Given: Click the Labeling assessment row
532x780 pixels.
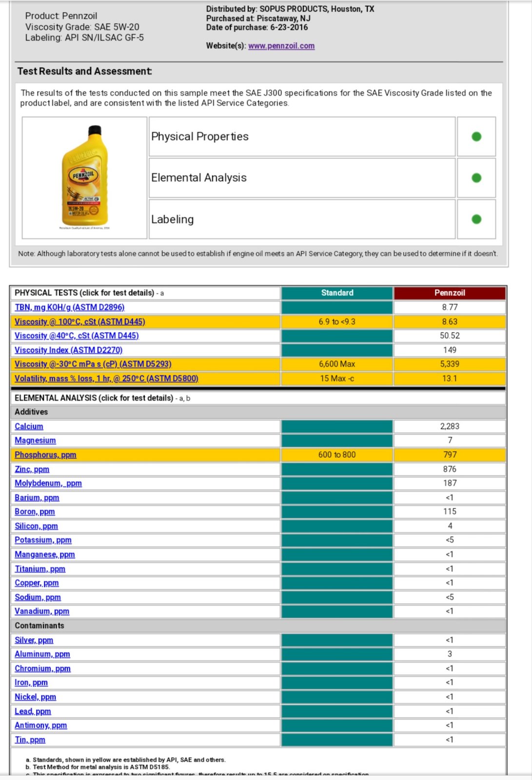Looking at the screenshot, I should click(302, 219).
